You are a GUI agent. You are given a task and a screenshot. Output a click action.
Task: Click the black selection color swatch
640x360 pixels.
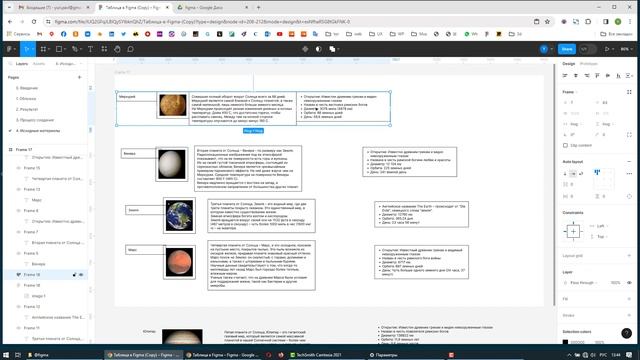[565, 342]
